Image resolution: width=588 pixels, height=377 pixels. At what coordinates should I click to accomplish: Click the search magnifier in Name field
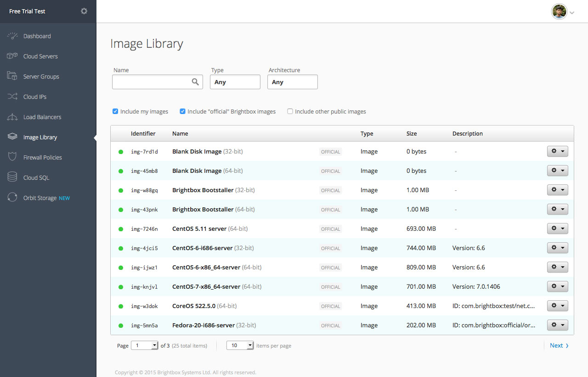(x=195, y=82)
